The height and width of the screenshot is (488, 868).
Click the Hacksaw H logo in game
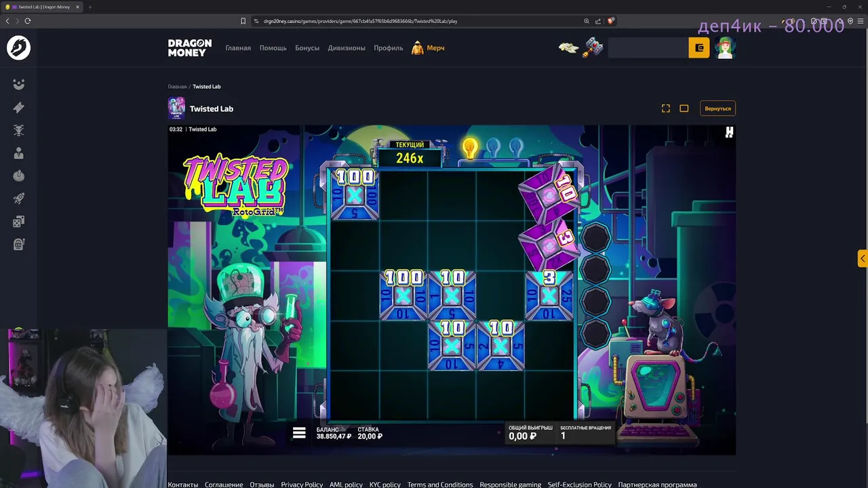(729, 132)
